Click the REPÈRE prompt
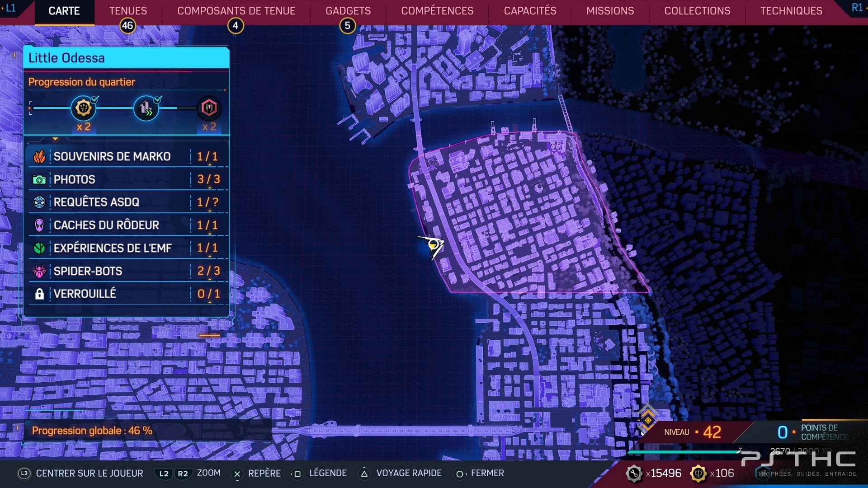Viewport: 868px width, 488px height. [x=264, y=473]
